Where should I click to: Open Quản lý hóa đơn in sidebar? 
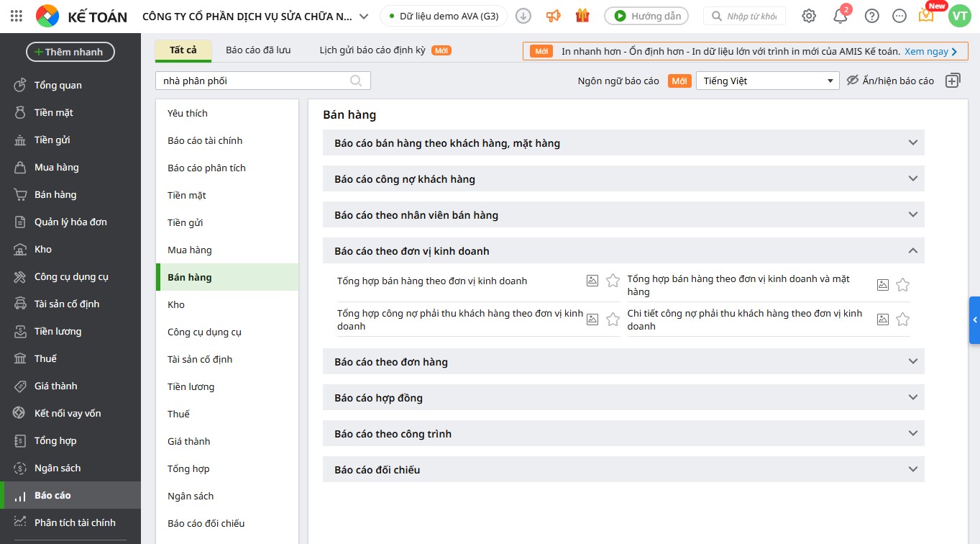pyautogui.click(x=70, y=222)
